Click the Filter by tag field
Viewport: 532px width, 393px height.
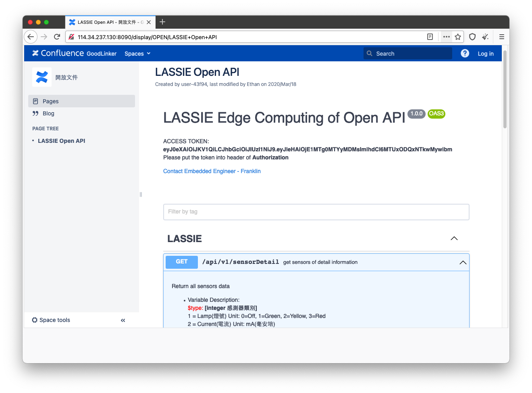click(316, 212)
